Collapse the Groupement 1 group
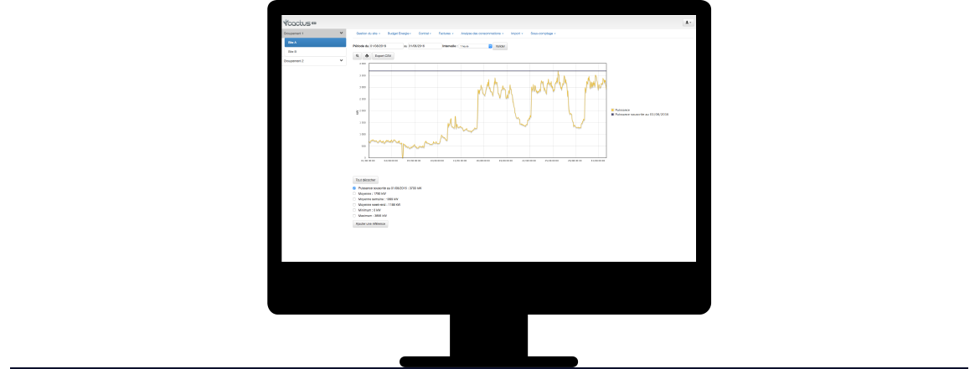The height and width of the screenshot is (369, 980). point(314,33)
